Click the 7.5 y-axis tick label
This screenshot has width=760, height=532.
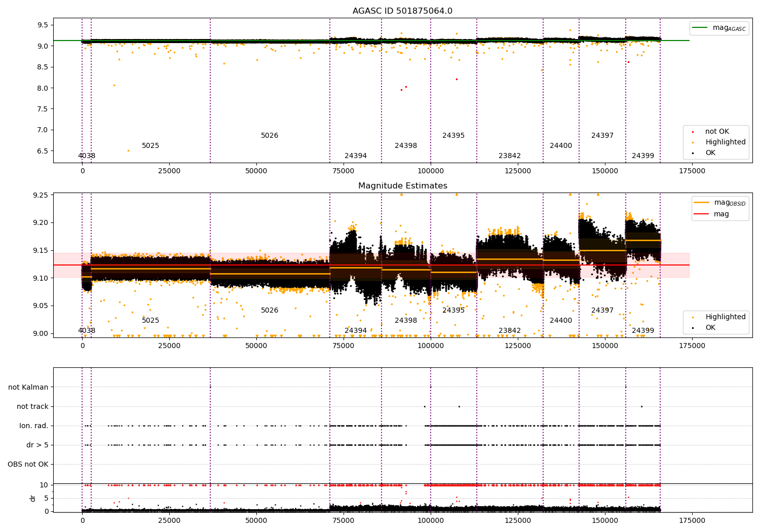pos(43,109)
